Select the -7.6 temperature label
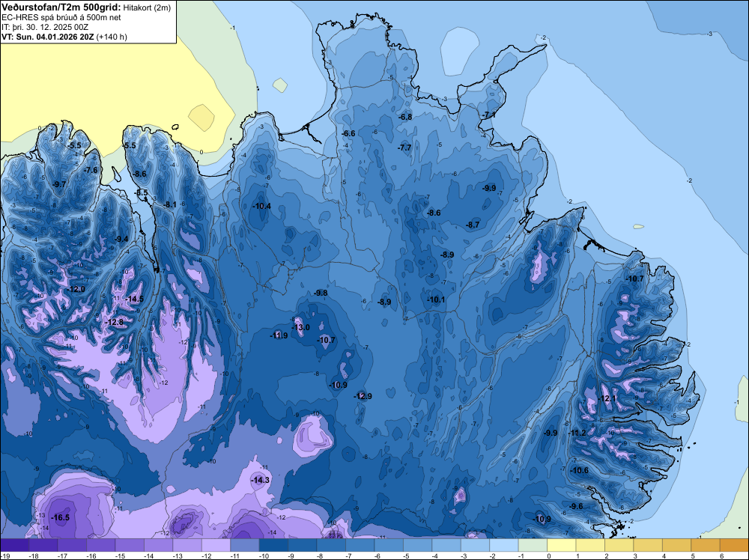749x560 pixels. 91,170
